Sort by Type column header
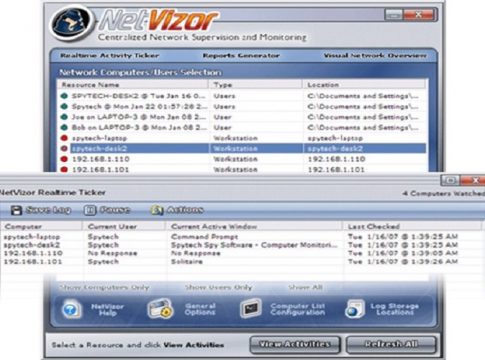Screen dimensions: 485x360 pyautogui.click(x=256, y=85)
